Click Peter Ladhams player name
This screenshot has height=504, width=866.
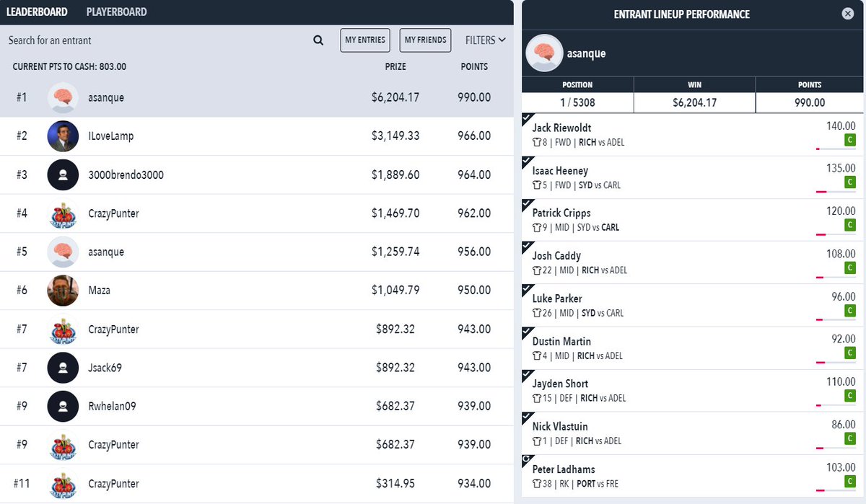(x=563, y=469)
